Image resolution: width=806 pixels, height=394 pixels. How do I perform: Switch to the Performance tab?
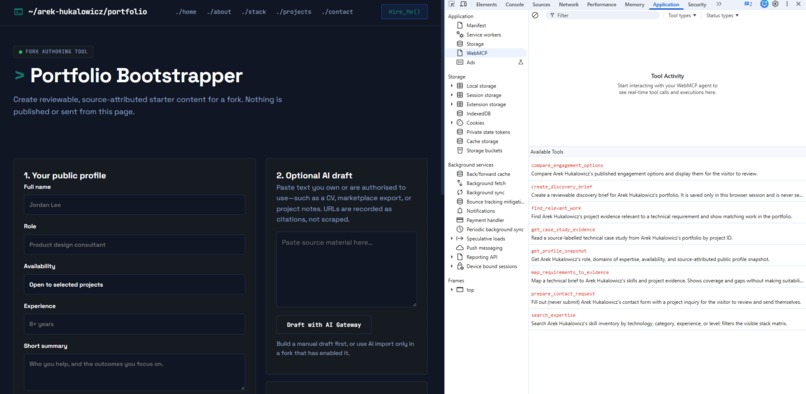[601, 4]
